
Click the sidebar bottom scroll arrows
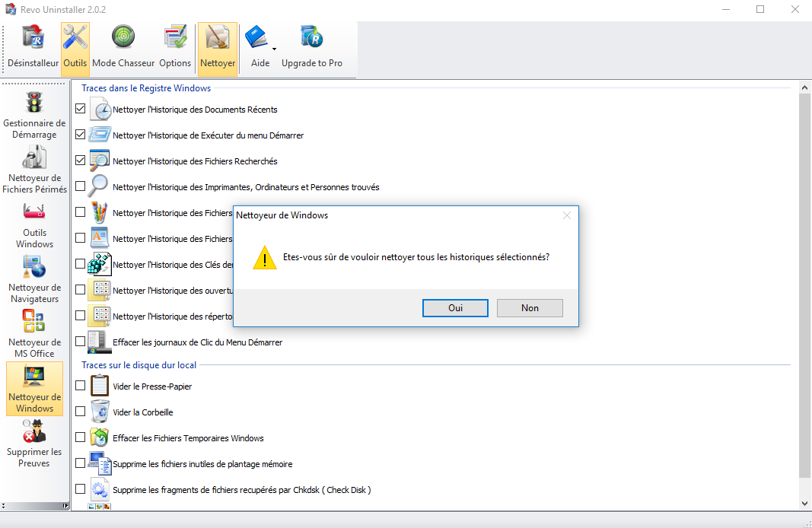tap(3, 506)
